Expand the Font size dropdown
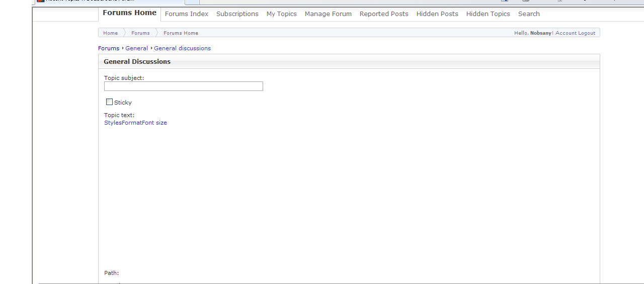 [x=154, y=123]
